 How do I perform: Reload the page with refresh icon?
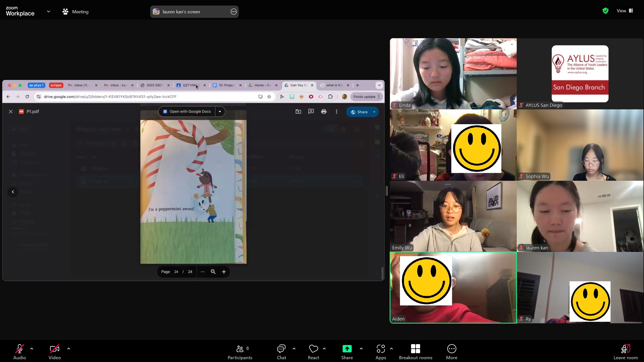pos(27,97)
